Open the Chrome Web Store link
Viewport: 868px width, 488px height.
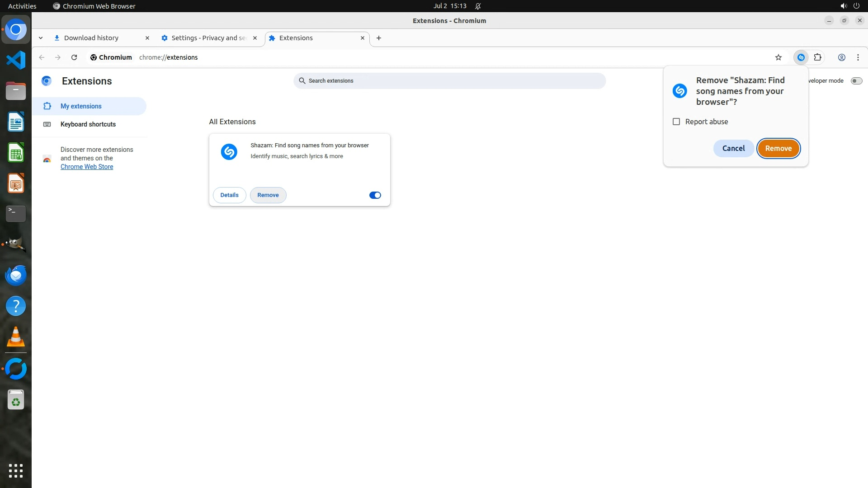87,167
